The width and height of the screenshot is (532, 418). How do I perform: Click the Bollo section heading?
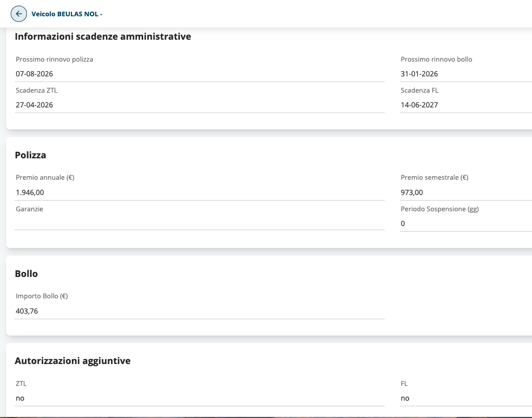[26, 273]
